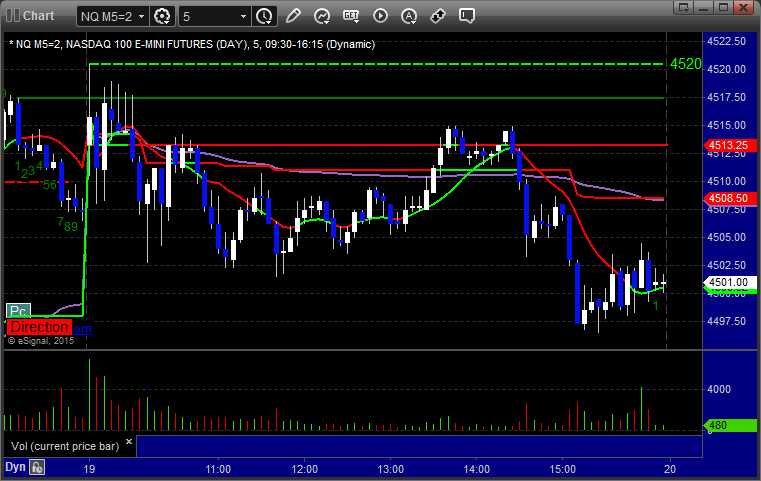Click the Pc button on the chart

[18, 311]
